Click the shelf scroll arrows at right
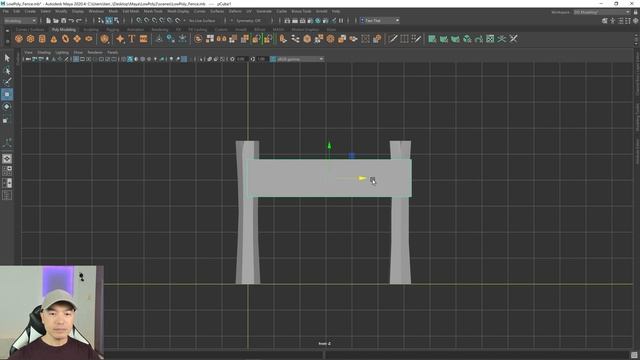Image resolution: width=640 pixels, height=360 pixels. point(636,39)
